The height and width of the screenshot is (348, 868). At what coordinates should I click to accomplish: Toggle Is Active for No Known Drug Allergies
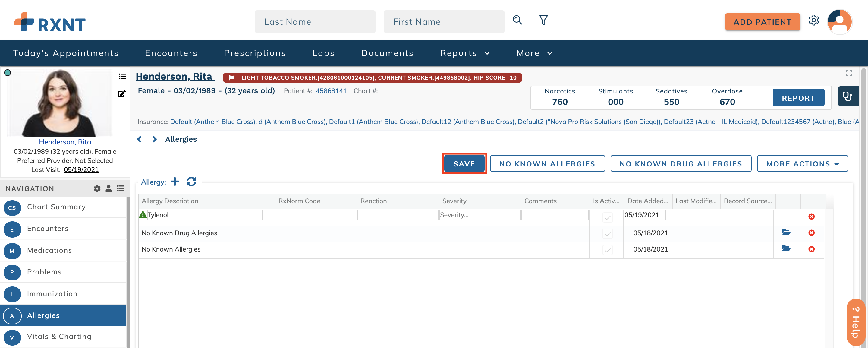607,234
